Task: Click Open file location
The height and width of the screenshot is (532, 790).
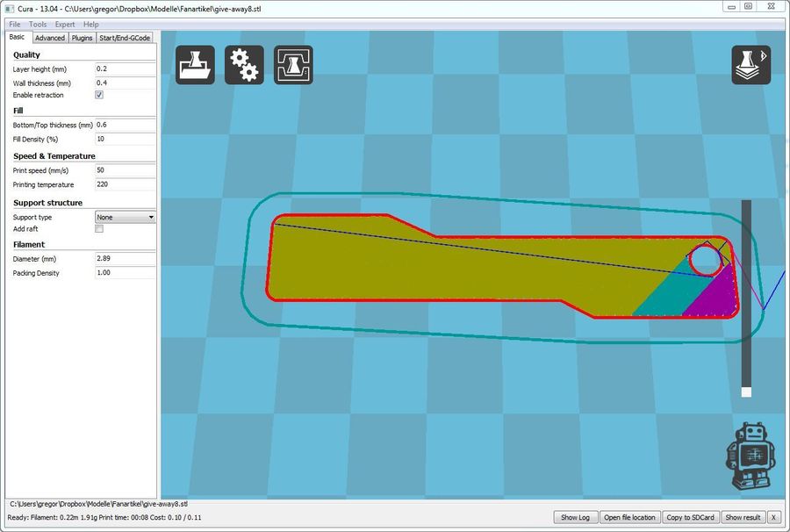Action: click(630, 517)
